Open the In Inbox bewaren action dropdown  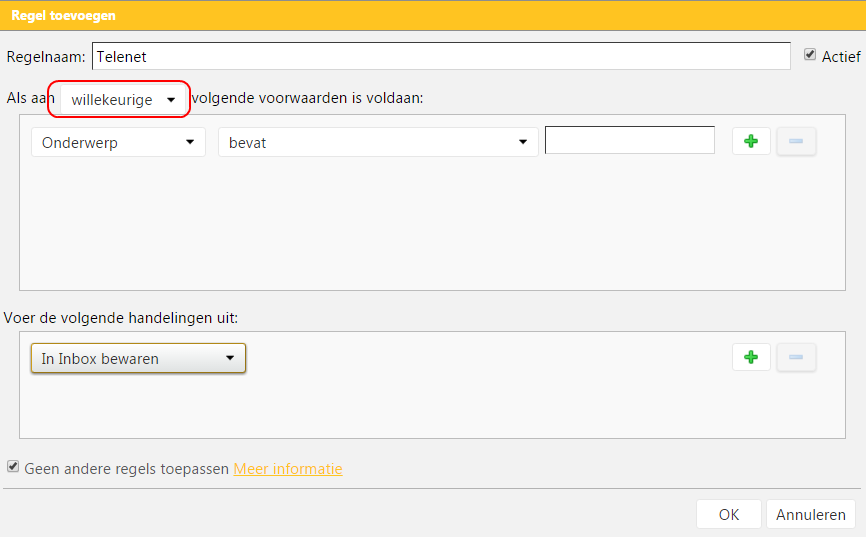(x=138, y=359)
